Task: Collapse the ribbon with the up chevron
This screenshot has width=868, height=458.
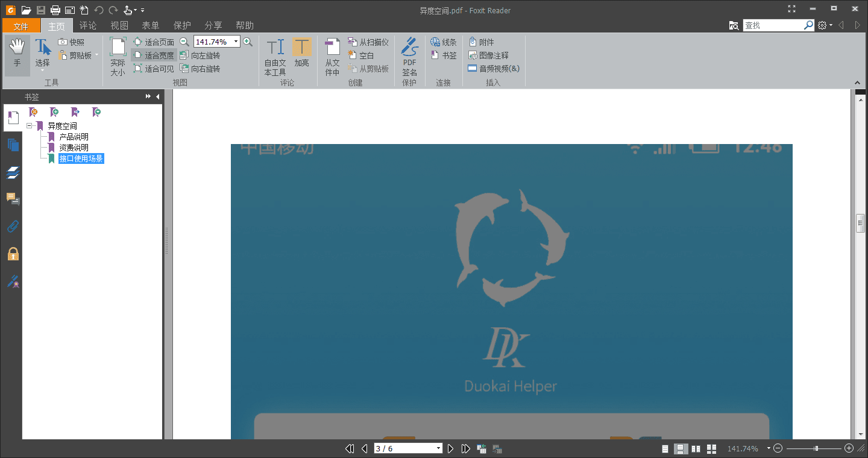Action: pos(858,83)
